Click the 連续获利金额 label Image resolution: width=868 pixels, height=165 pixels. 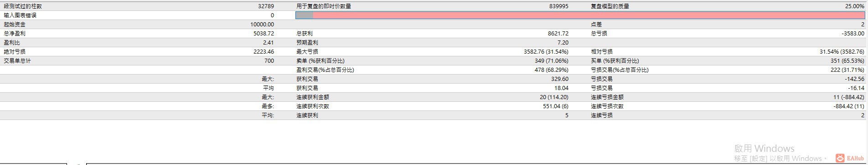[313, 97]
